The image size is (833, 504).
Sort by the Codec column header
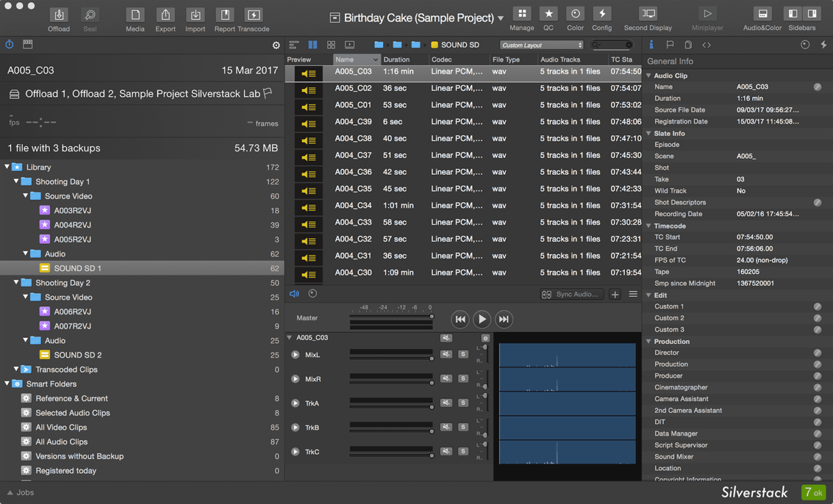[459, 60]
